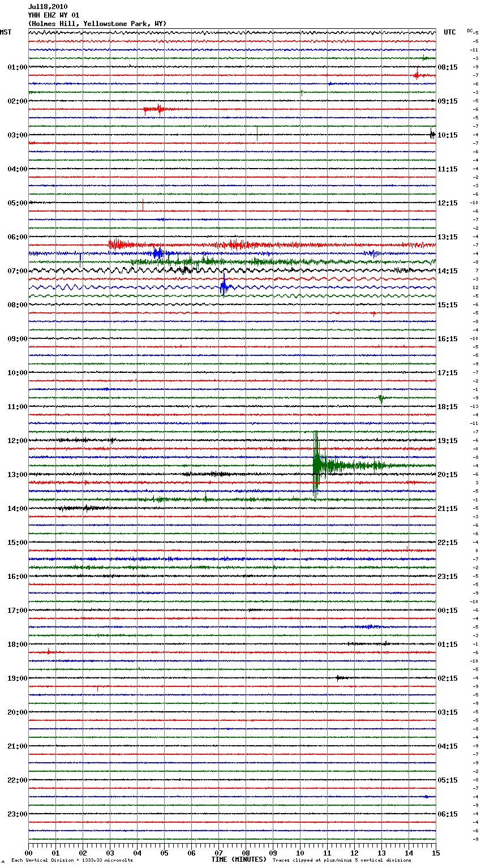Click the MST time zone header
This screenshot has height=868, width=481.
(6, 32)
